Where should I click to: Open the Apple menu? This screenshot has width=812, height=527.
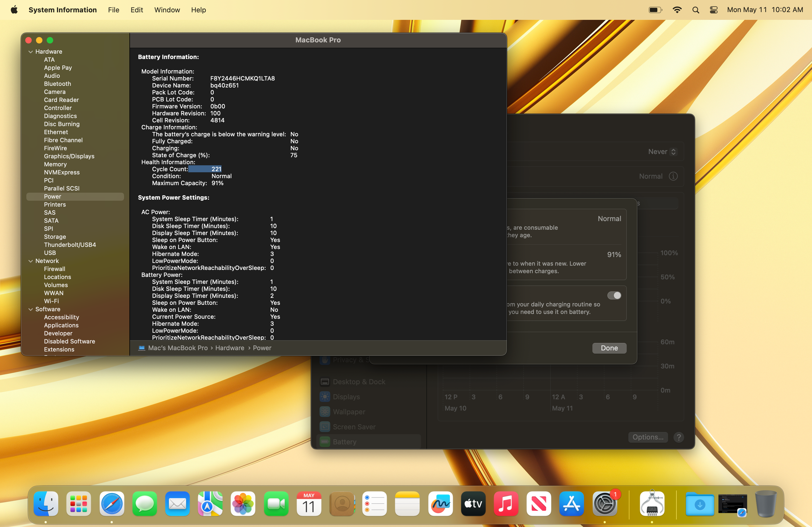coord(14,10)
